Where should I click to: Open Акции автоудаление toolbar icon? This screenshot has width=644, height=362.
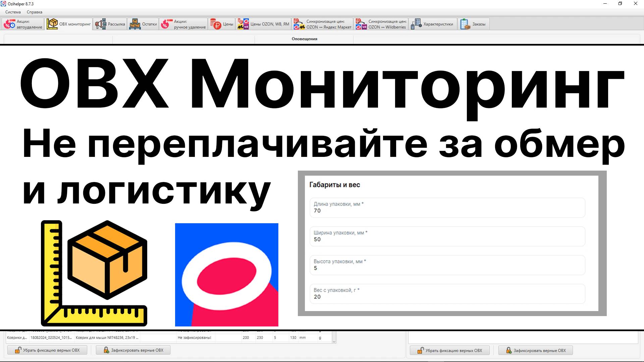coord(10,24)
